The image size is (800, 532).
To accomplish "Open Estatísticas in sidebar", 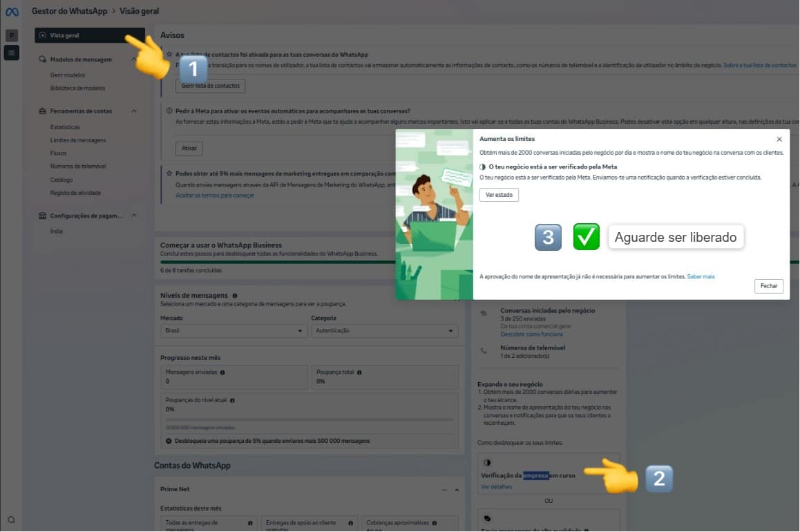I will click(x=65, y=127).
